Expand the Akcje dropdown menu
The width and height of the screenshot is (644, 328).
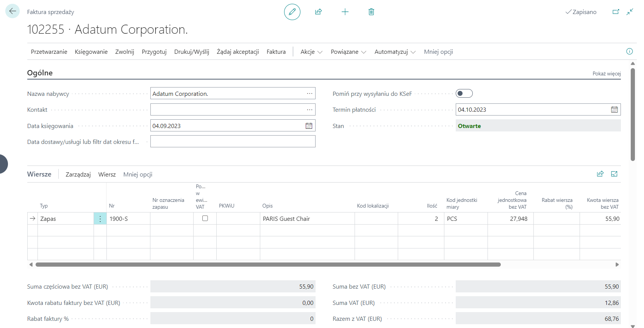click(311, 52)
